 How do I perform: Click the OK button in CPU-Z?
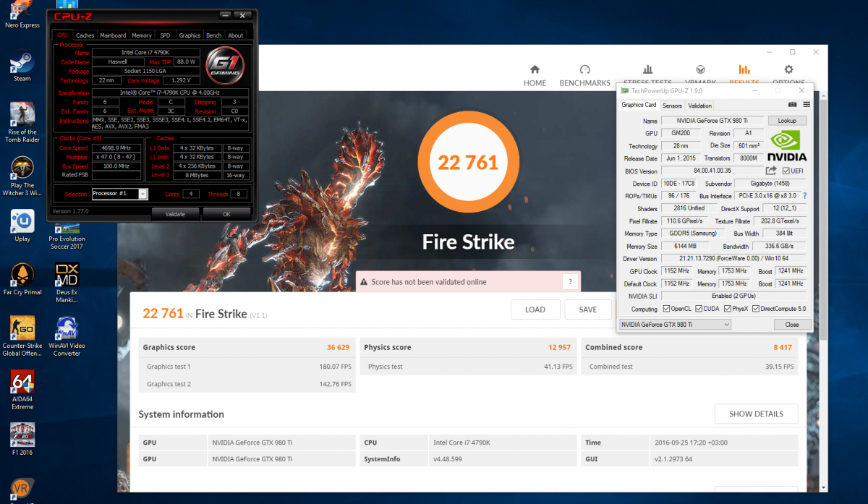pyautogui.click(x=226, y=214)
